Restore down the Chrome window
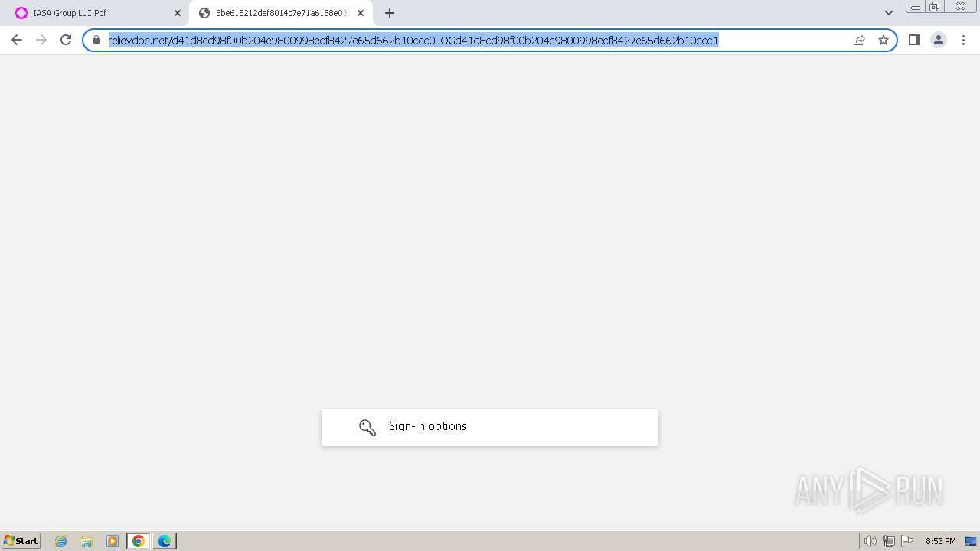The height and width of the screenshot is (551, 980). [935, 7]
